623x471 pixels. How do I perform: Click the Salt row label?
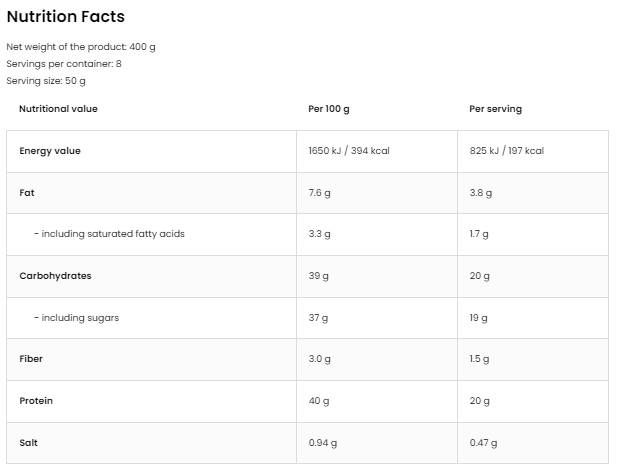[x=29, y=443]
